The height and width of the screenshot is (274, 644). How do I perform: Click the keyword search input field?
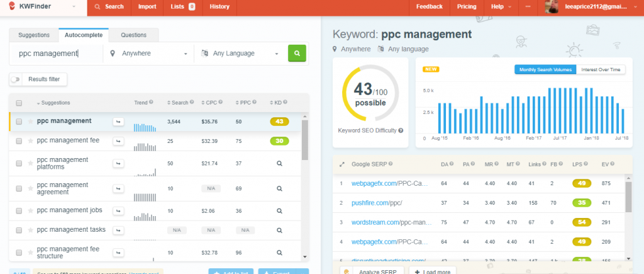57,54
